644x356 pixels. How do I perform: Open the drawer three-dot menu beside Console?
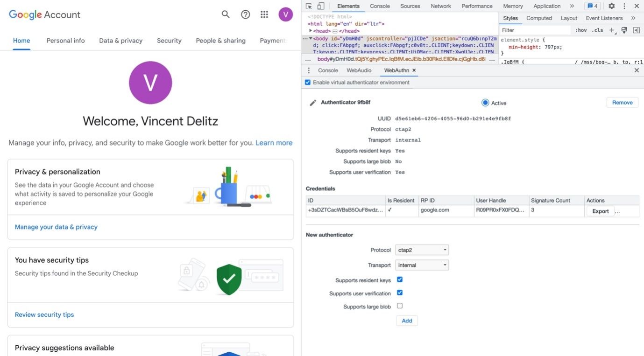tap(309, 70)
